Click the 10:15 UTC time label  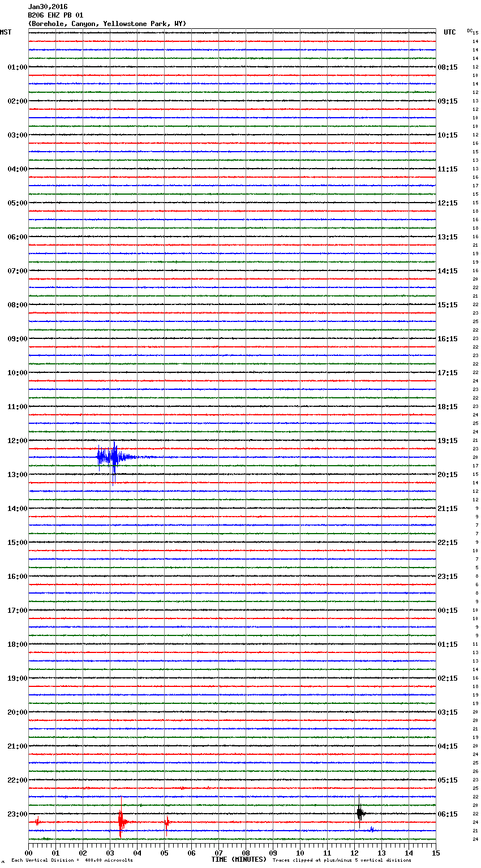click(x=448, y=135)
